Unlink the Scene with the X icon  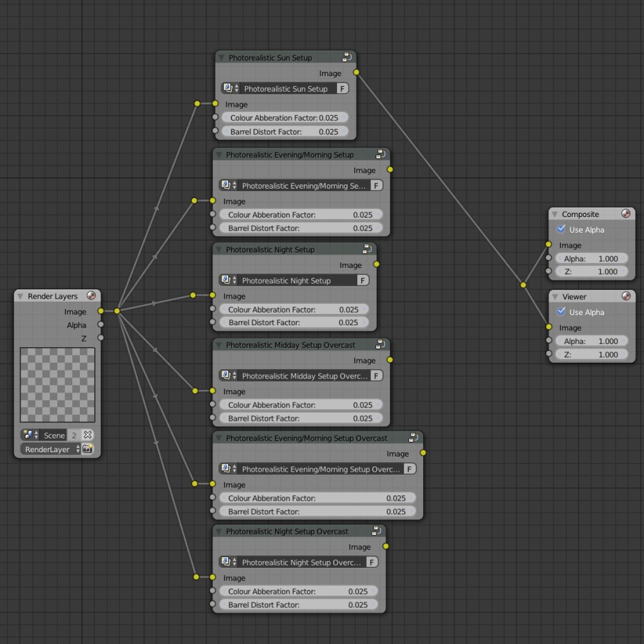88,435
